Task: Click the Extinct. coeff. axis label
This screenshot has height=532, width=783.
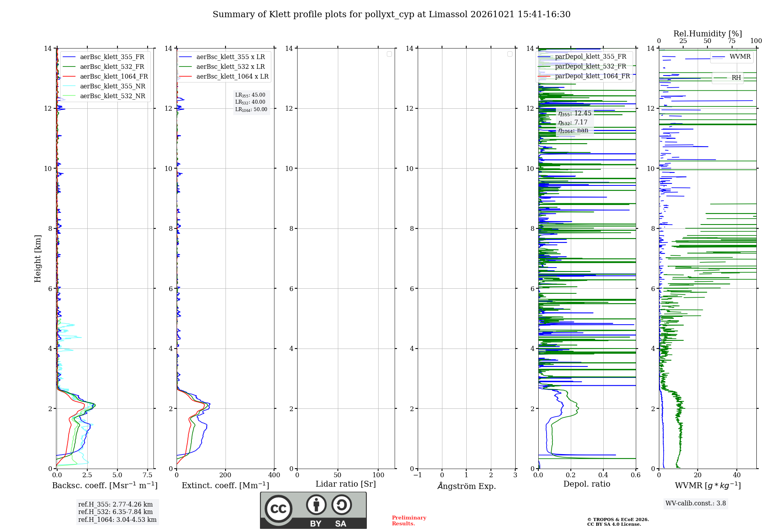Action: (226, 485)
